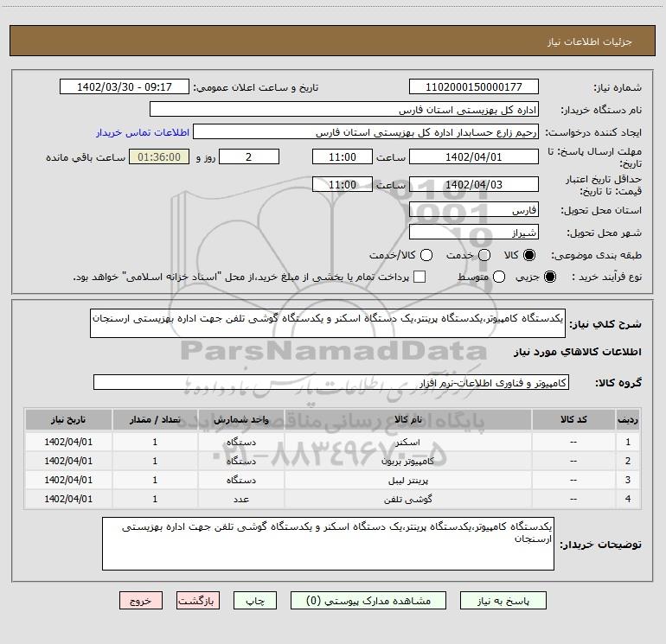Click the بازگشت back button

pos(198,601)
